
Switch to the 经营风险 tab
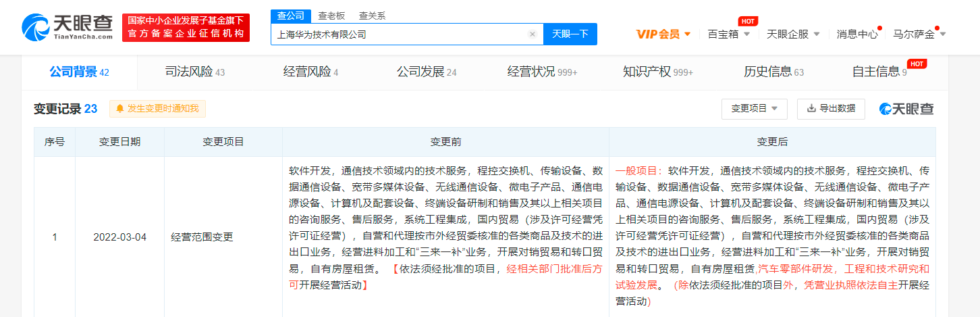pyautogui.click(x=310, y=72)
